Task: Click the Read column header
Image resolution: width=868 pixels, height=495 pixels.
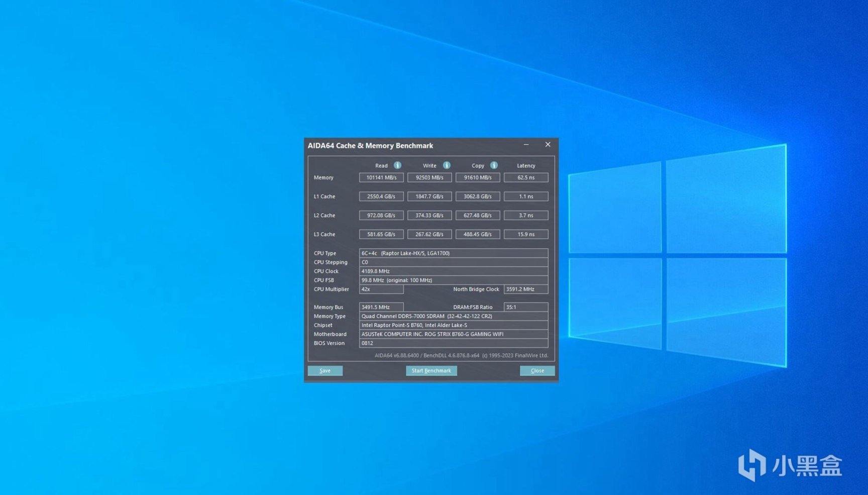Action: coord(381,166)
